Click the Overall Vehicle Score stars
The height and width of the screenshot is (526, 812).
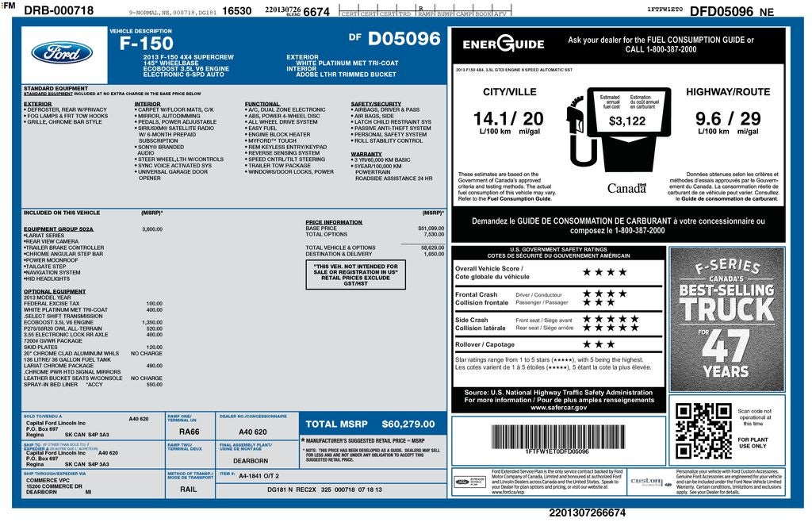pos(604,272)
